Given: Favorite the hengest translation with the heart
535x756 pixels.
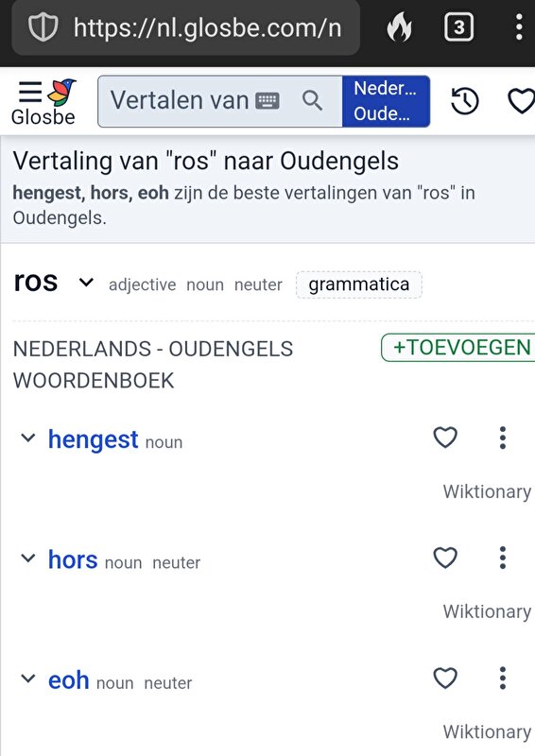Looking at the screenshot, I should pos(445,438).
